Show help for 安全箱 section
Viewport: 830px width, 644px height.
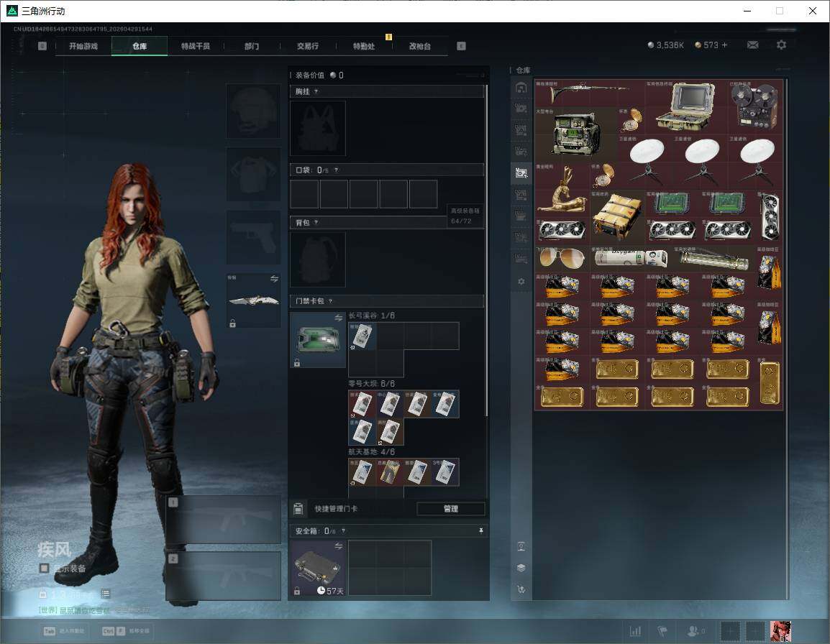point(344,530)
